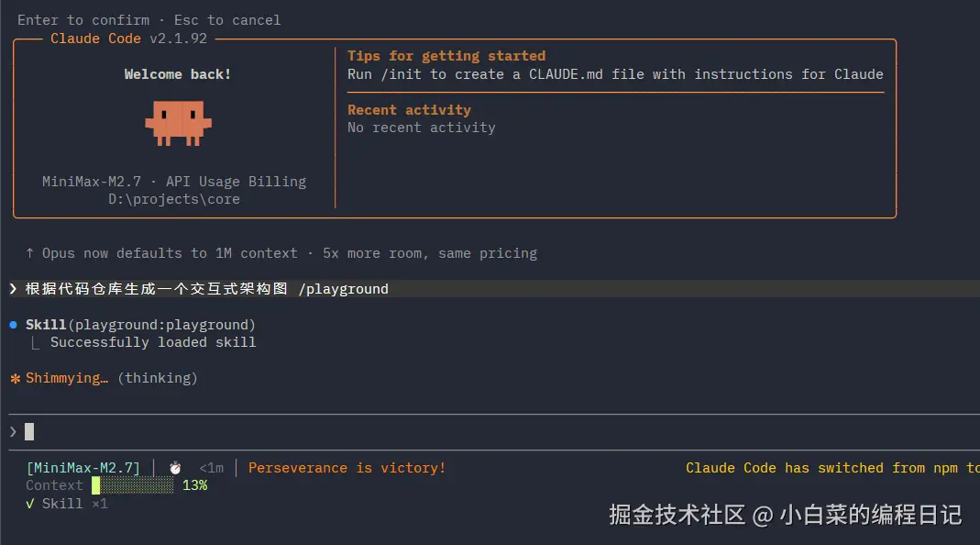Screen dimensions: 980x545
Task: Click the stopwatch icon in status line
Action: tap(175, 468)
